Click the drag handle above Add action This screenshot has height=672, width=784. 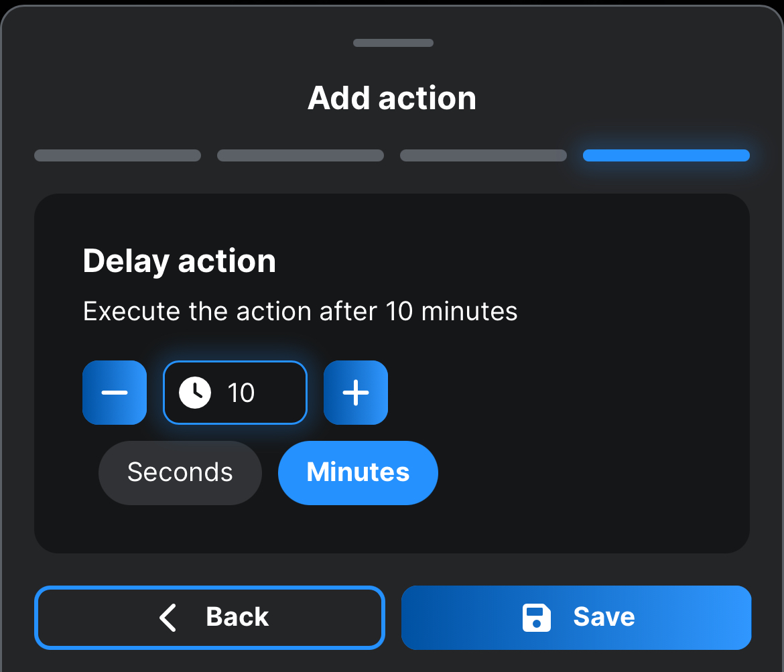coord(393,43)
